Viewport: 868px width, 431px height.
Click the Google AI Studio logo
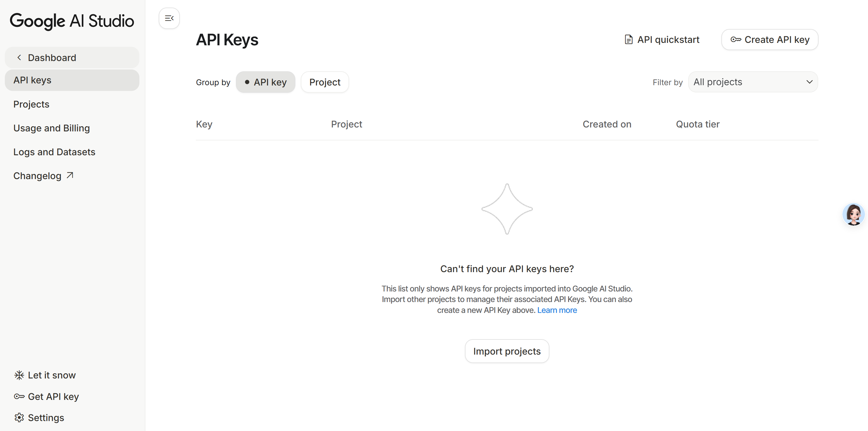tap(72, 21)
